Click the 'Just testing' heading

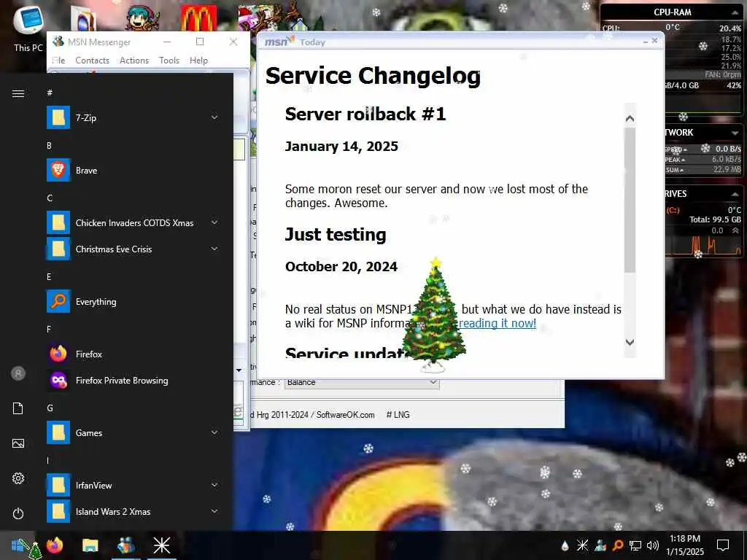[x=336, y=235]
